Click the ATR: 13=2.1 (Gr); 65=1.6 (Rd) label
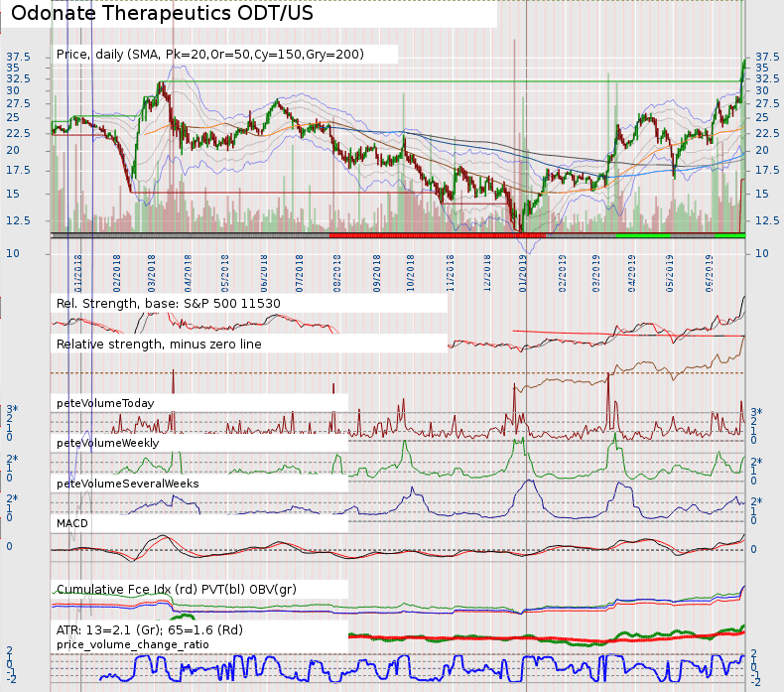This screenshot has width=784, height=692. pyautogui.click(x=150, y=629)
